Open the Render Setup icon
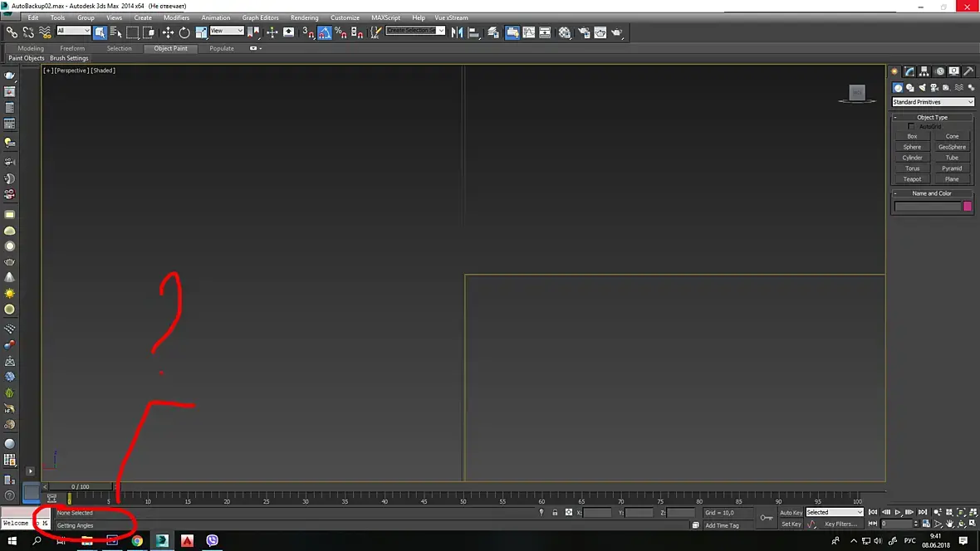This screenshot has height=551, width=980. 584,32
